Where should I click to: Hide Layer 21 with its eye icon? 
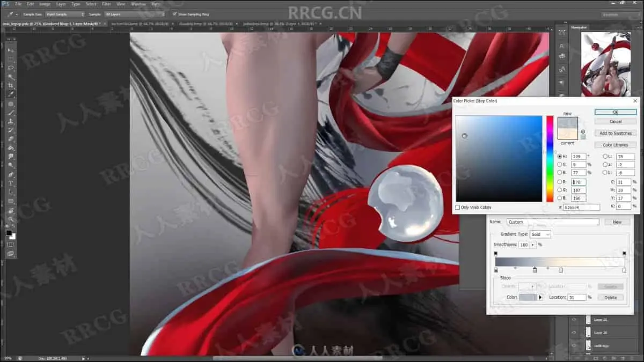click(574, 320)
